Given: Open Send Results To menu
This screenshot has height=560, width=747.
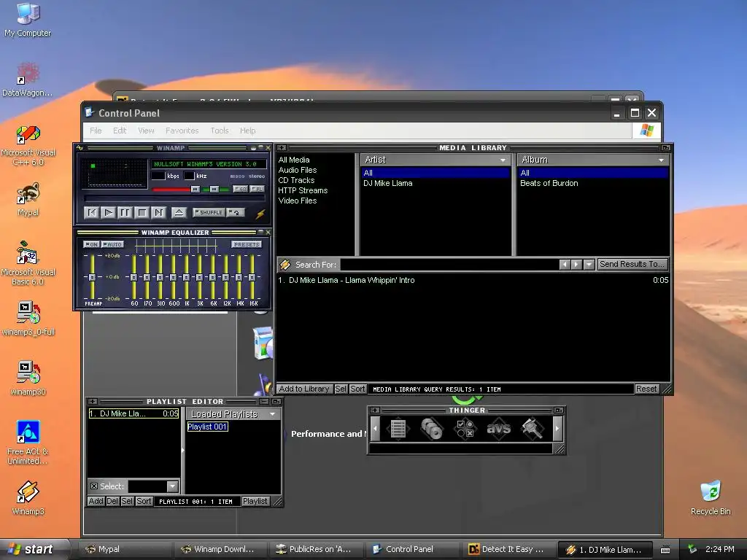Looking at the screenshot, I should (x=632, y=264).
